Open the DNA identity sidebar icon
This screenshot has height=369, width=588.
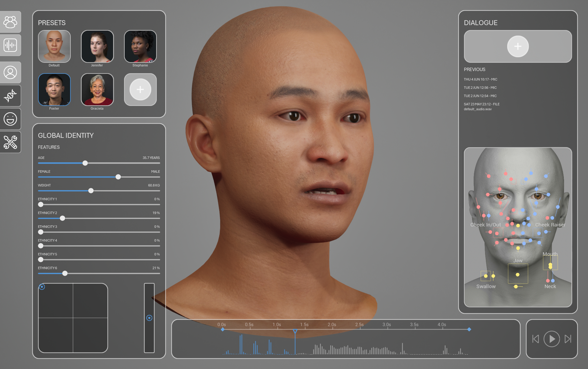(x=10, y=96)
